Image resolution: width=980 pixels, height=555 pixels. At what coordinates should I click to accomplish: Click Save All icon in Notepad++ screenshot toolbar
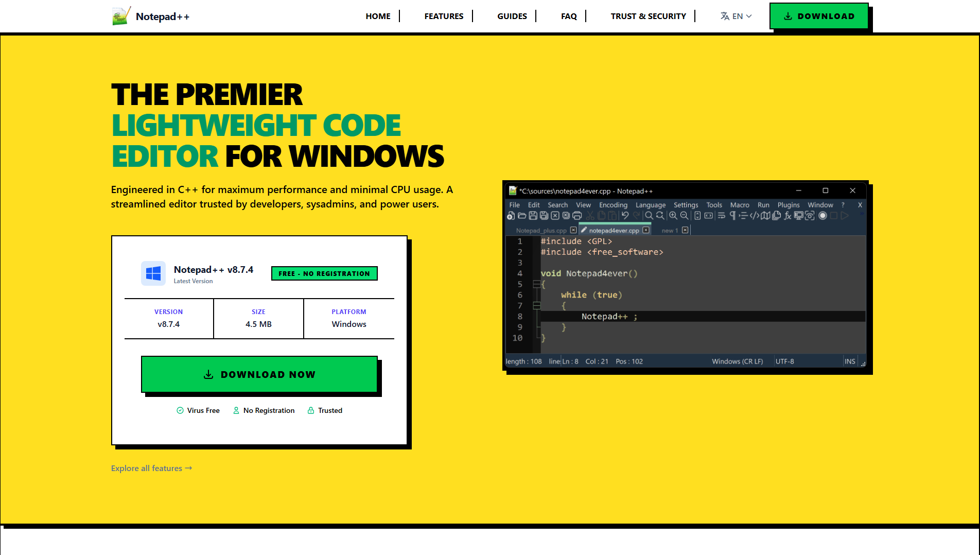(544, 216)
